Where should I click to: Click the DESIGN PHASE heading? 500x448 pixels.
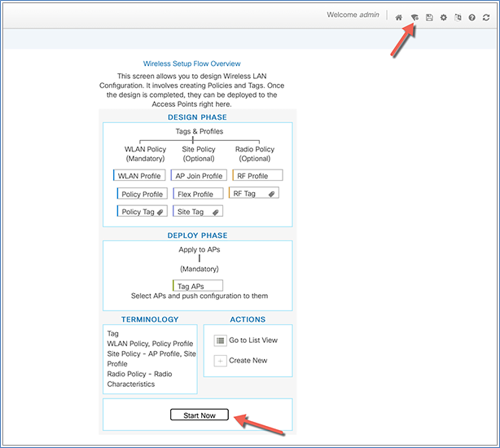pyautogui.click(x=198, y=117)
